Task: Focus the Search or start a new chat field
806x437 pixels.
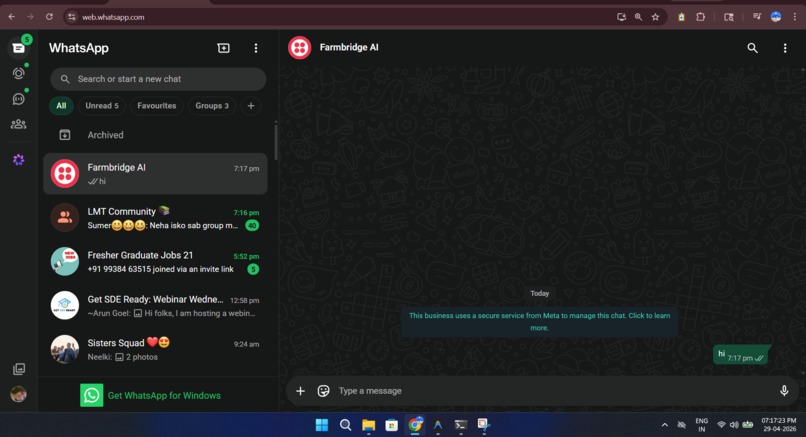Action: (158, 79)
